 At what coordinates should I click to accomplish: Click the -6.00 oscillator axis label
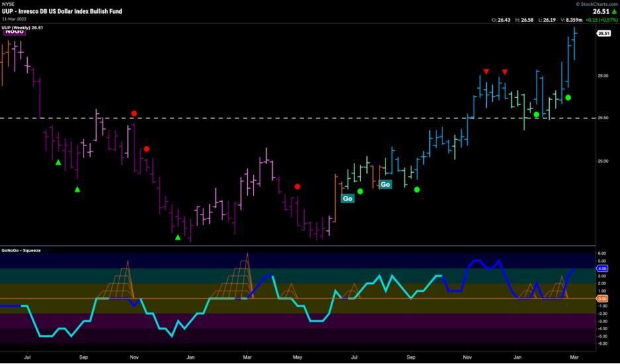tap(603, 344)
